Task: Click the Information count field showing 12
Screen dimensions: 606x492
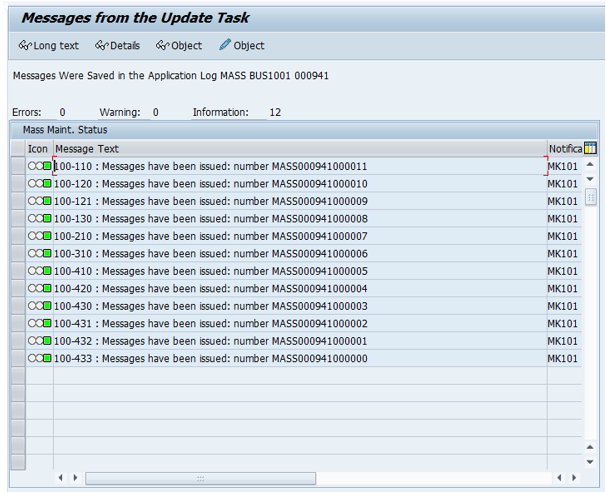Action: coord(275,112)
